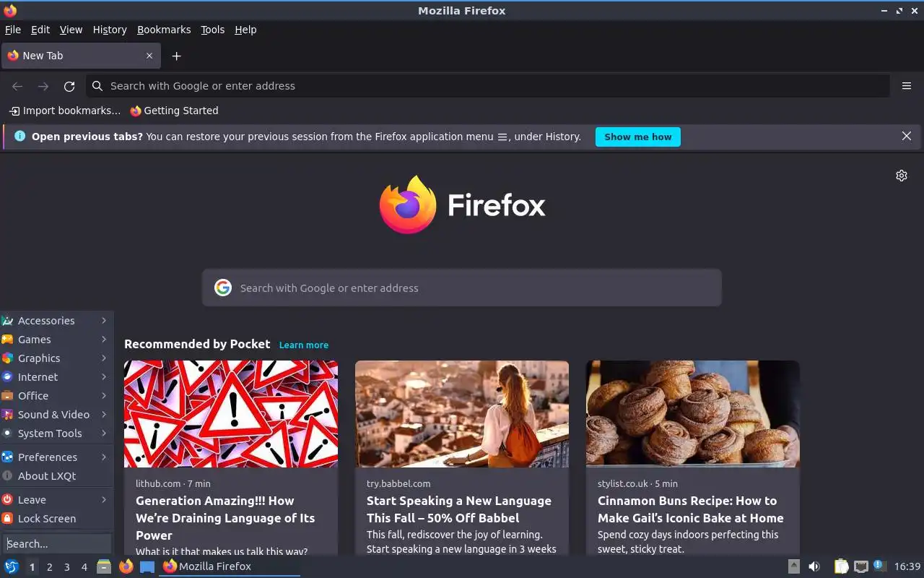Image resolution: width=924 pixels, height=578 pixels.
Task: Click the info icon in notification bar
Action: [19, 136]
